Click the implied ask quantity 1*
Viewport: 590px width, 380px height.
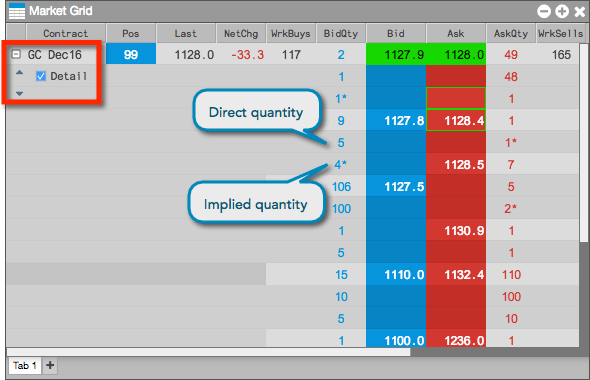pos(511,143)
